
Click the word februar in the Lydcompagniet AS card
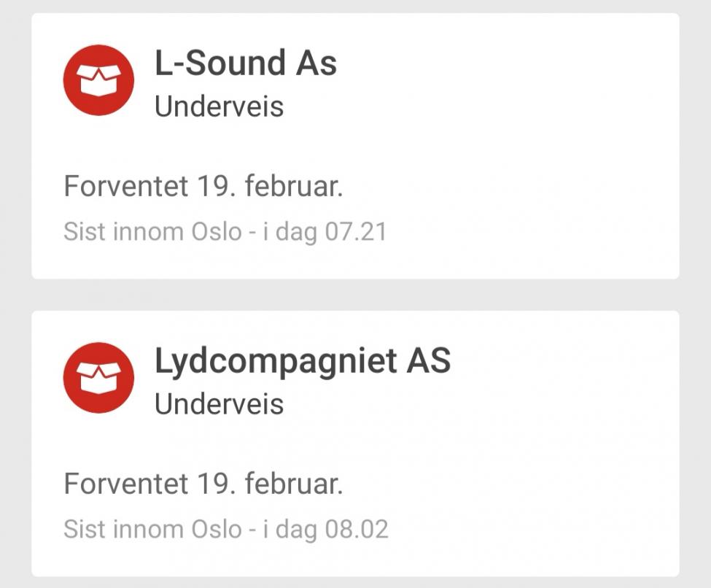coord(293,484)
